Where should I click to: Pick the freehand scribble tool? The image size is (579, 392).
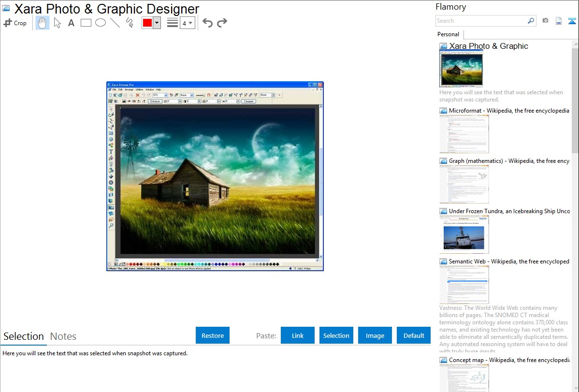tap(130, 23)
